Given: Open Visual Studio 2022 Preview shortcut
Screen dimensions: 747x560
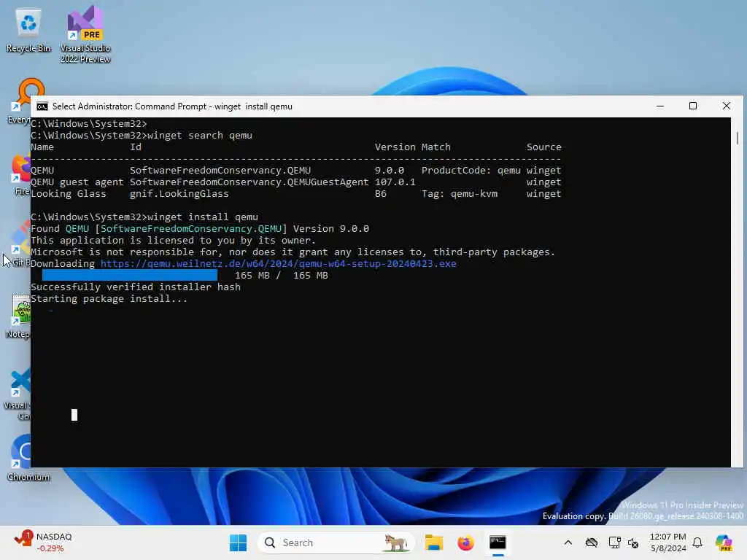Looking at the screenshot, I should point(85,34).
